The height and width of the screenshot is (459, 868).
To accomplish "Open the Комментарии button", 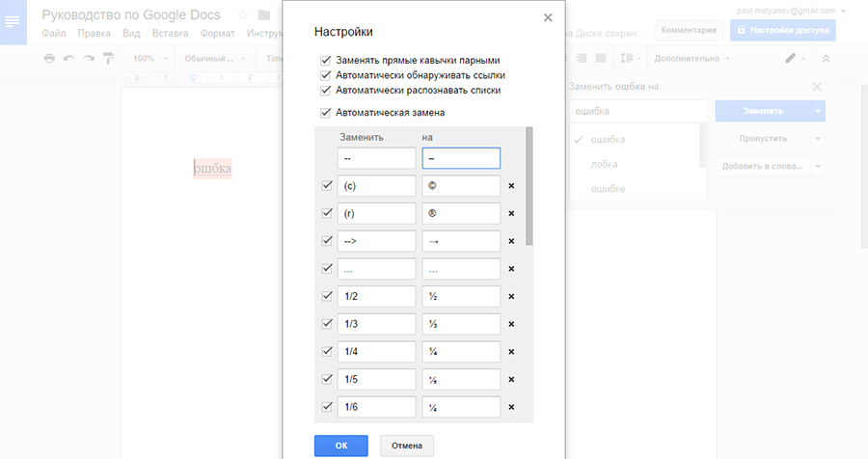I will point(688,30).
